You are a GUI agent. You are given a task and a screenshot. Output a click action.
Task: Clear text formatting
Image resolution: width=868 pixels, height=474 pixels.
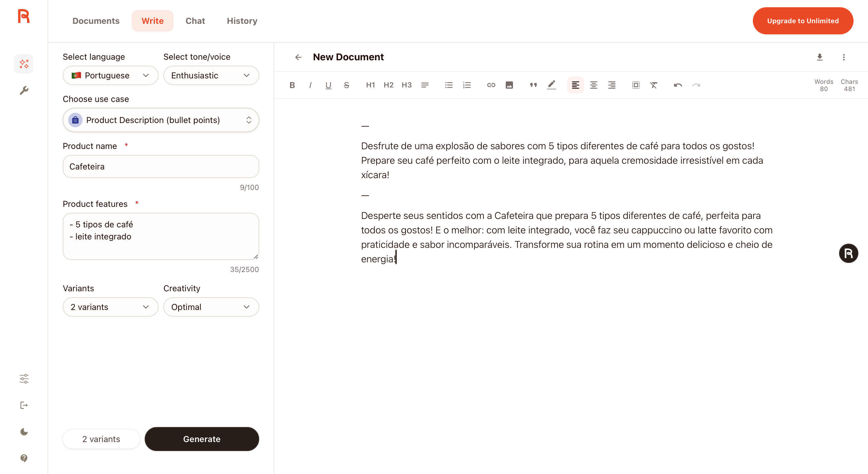[x=654, y=85]
